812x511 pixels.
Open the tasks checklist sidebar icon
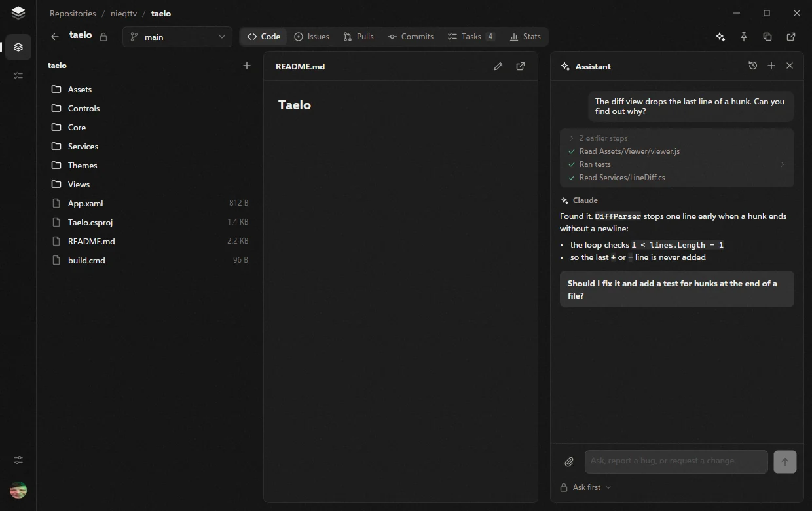18,76
